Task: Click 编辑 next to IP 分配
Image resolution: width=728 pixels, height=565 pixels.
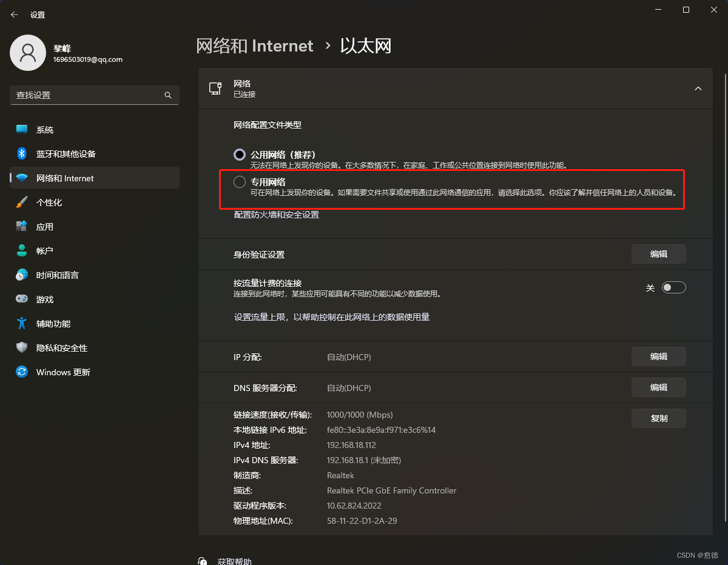Action: (658, 356)
